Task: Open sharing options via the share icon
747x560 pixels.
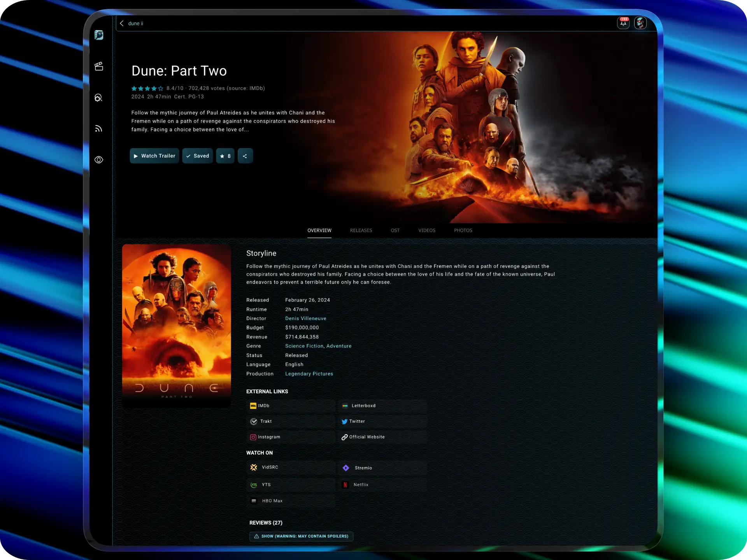Action: (x=245, y=156)
